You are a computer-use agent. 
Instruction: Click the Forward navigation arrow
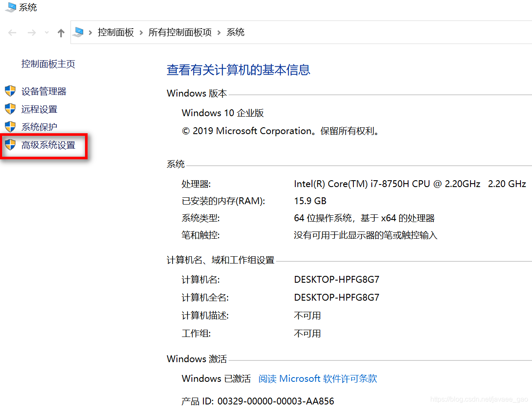pyautogui.click(x=32, y=32)
